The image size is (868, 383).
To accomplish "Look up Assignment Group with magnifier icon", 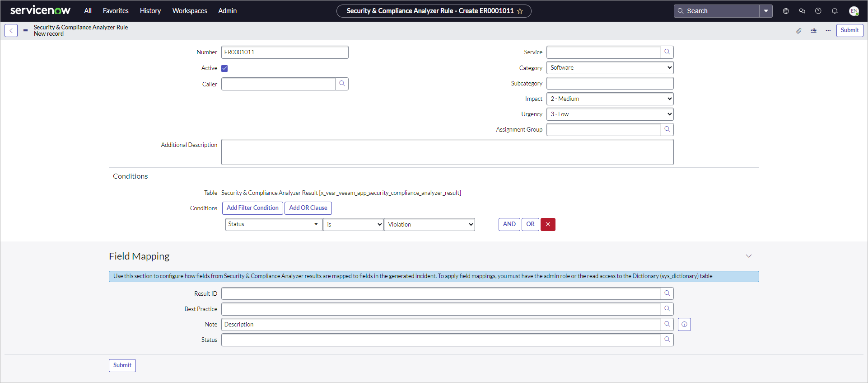I will pos(667,129).
